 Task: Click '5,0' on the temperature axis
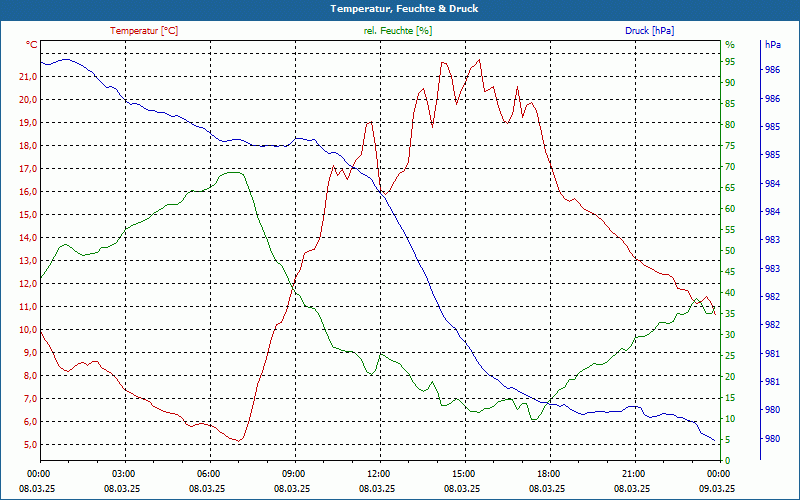point(31,444)
